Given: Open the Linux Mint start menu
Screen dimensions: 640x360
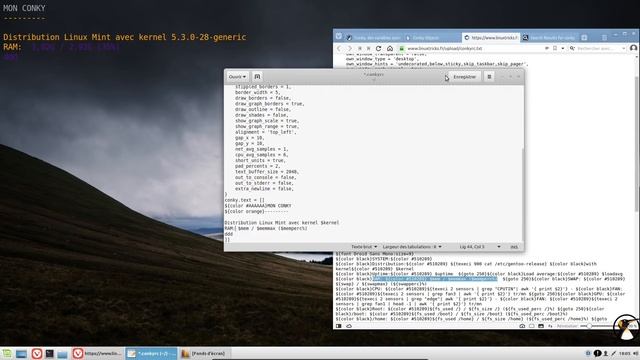Looking at the screenshot, I should point(7,353).
